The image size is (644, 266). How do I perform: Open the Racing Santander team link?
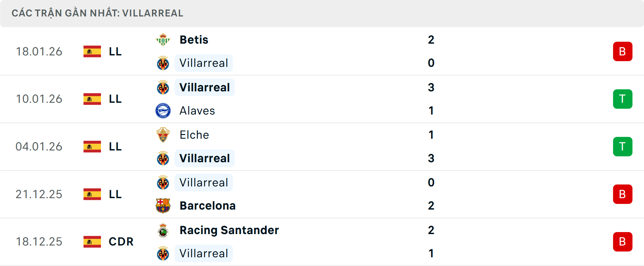click(229, 230)
